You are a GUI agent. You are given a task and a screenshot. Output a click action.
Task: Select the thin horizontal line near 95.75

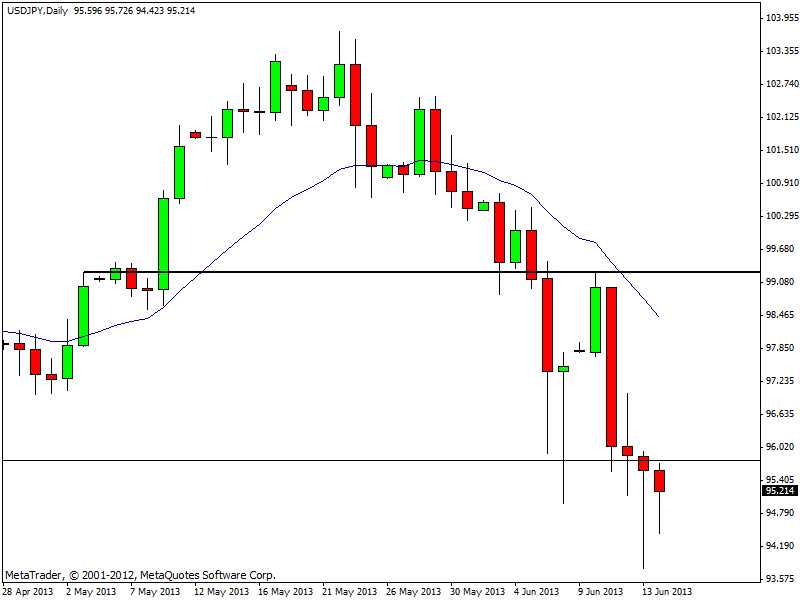point(300,460)
